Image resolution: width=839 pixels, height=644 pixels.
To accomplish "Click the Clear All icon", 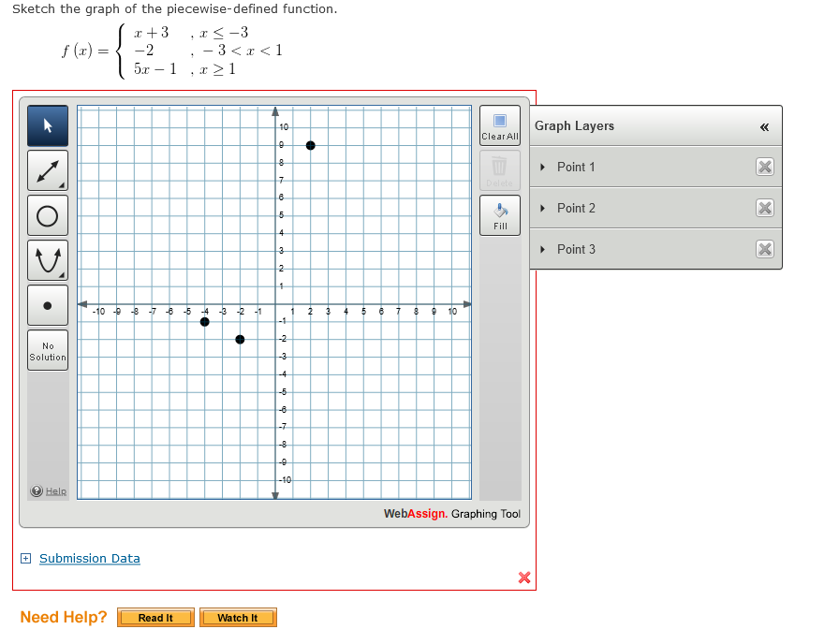I will 499,124.
